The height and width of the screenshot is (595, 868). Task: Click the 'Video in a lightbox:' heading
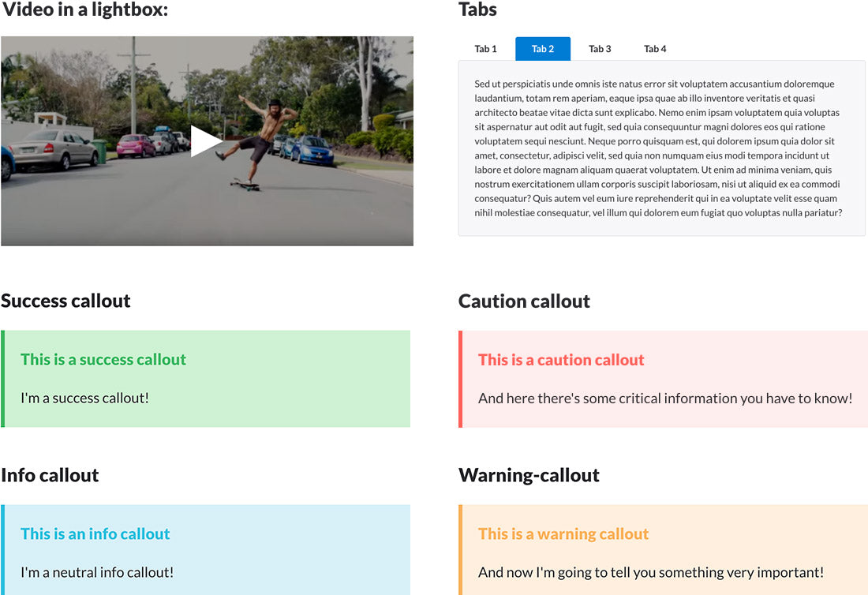84,9
